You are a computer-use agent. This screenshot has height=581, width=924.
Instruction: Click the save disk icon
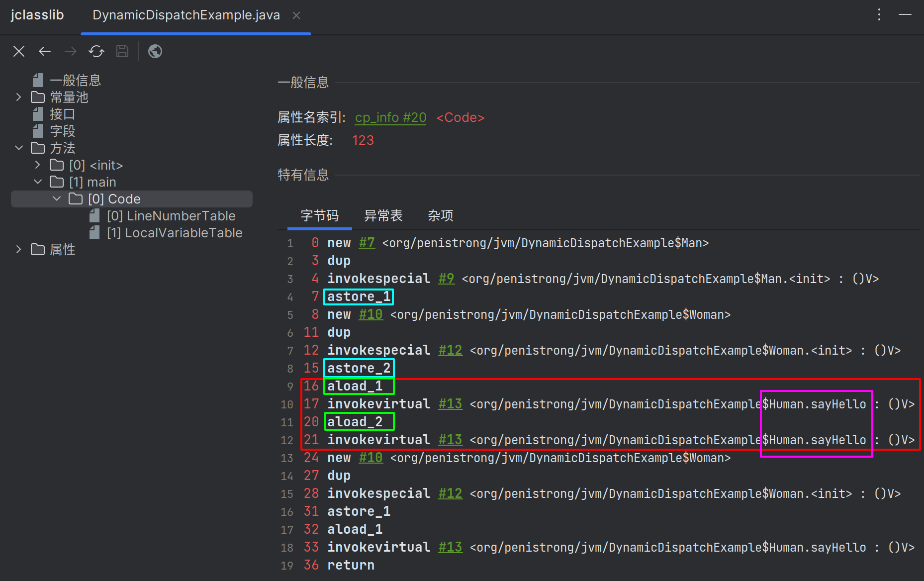point(122,51)
